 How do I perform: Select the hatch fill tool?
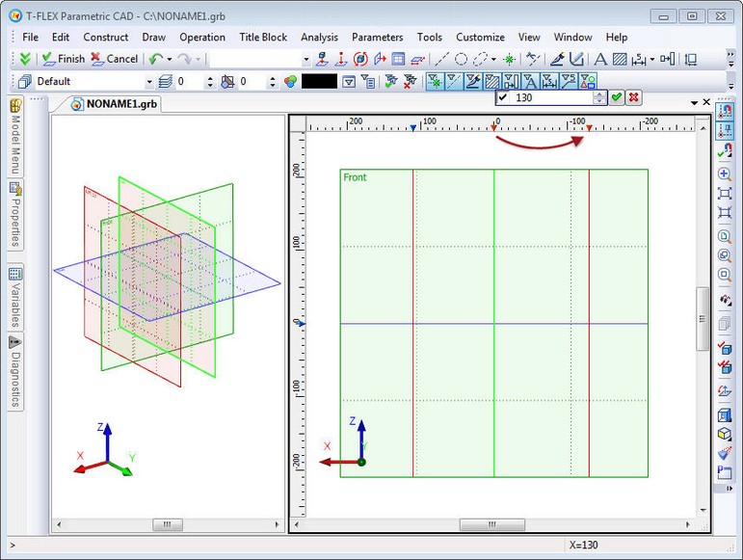tap(620, 59)
